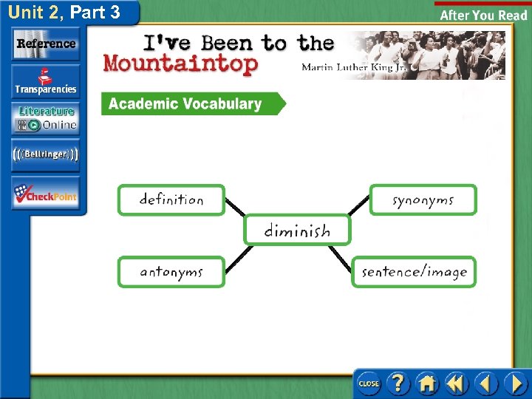Click the Martin Luther King Jr. author name
532x399 pixels.
point(353,67)
